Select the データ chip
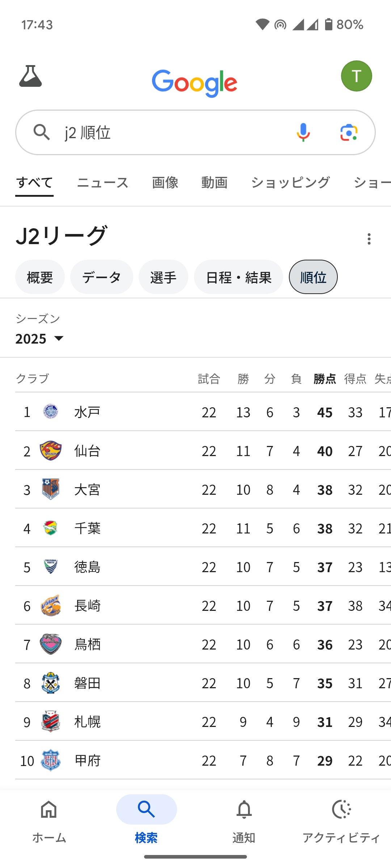The image size is (391, 868). tap(101, 277)
